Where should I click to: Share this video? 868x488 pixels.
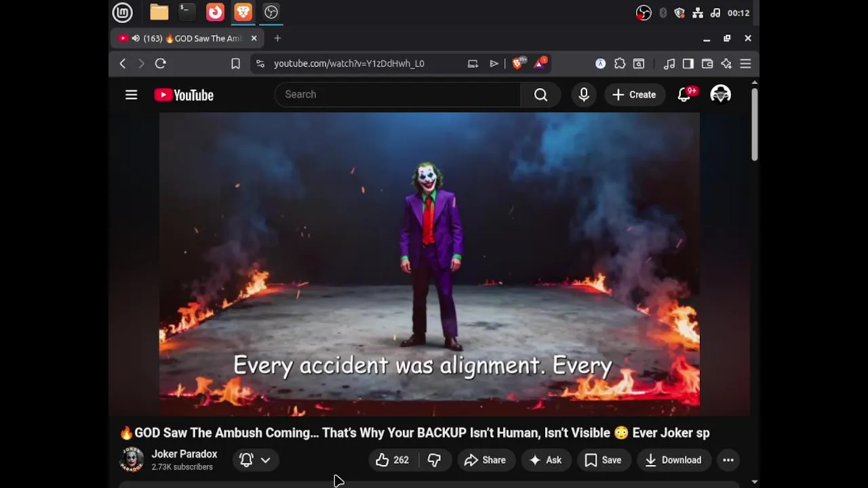point(486,460)
